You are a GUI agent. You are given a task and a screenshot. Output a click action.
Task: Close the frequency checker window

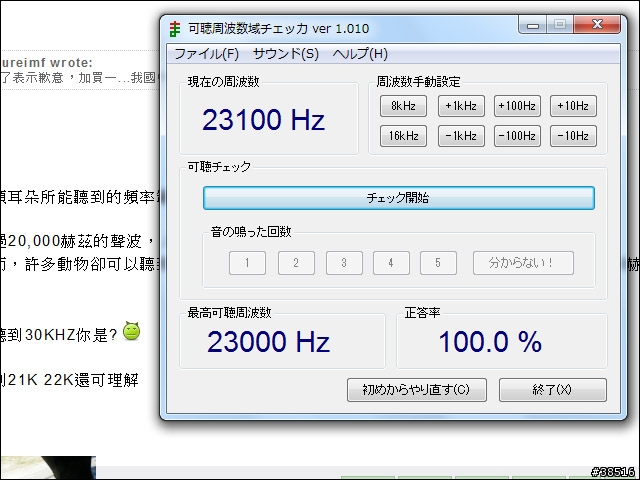(x=597, y=24)
